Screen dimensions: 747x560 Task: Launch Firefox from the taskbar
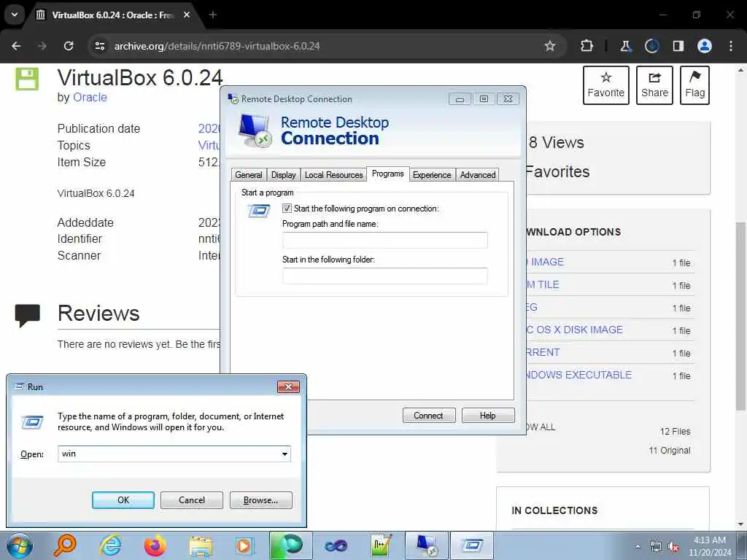point(155,545)
